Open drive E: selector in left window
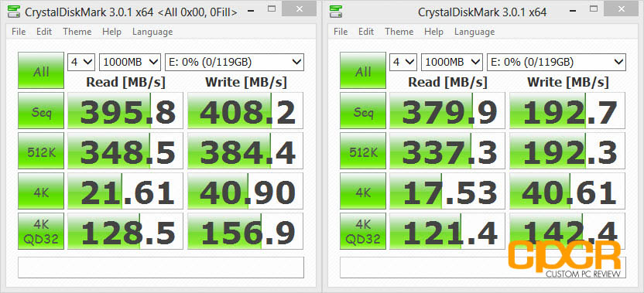Image resolution: width=644 pixels, height=293 pixels. tap(234, 62)
